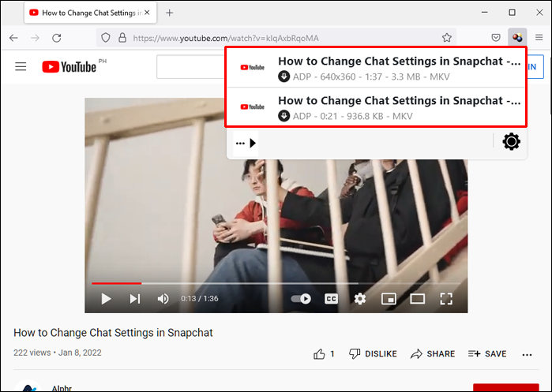Viewport: 552px width, 392px height.
Task: Open the Pocket save icon in toolbar
Action: coord(496,37)
